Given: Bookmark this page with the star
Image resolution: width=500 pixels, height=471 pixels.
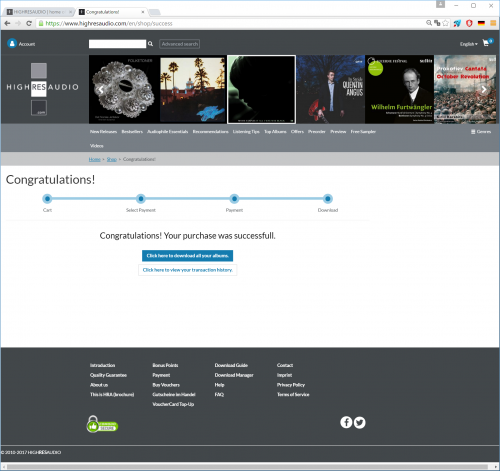Looking at the screenshot, I should click(x=446, y=23).
